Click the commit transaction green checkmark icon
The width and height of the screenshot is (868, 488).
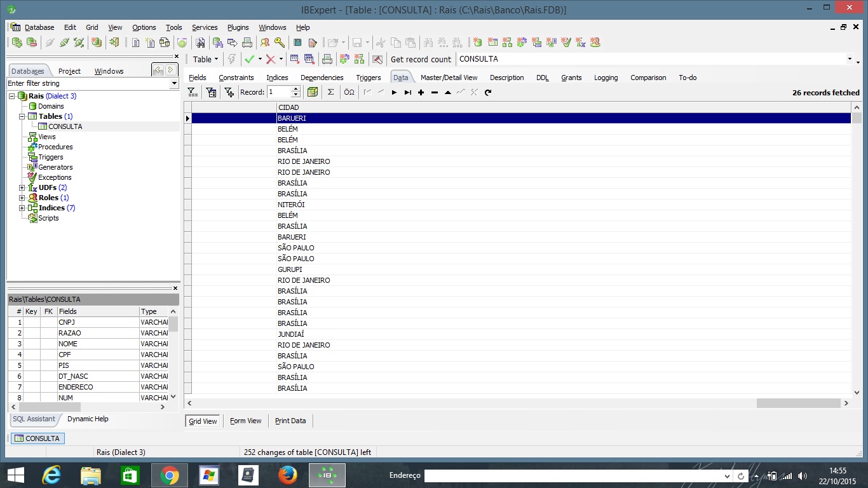point(249,59)
